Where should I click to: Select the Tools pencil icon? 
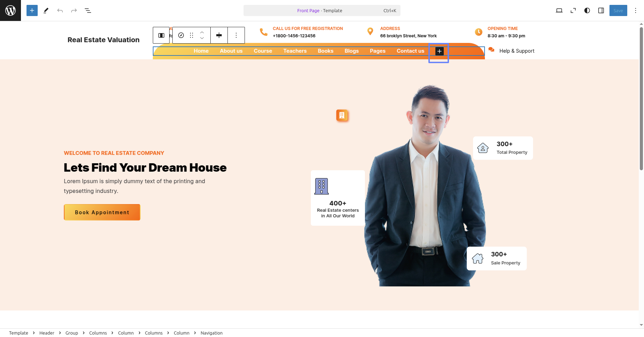tap(46, 10)
